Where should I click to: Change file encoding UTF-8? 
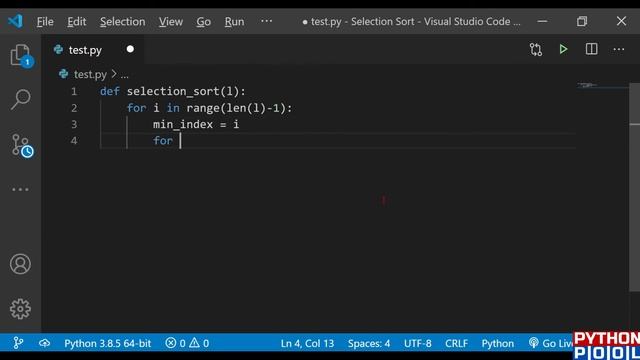(x=418, y=343)
